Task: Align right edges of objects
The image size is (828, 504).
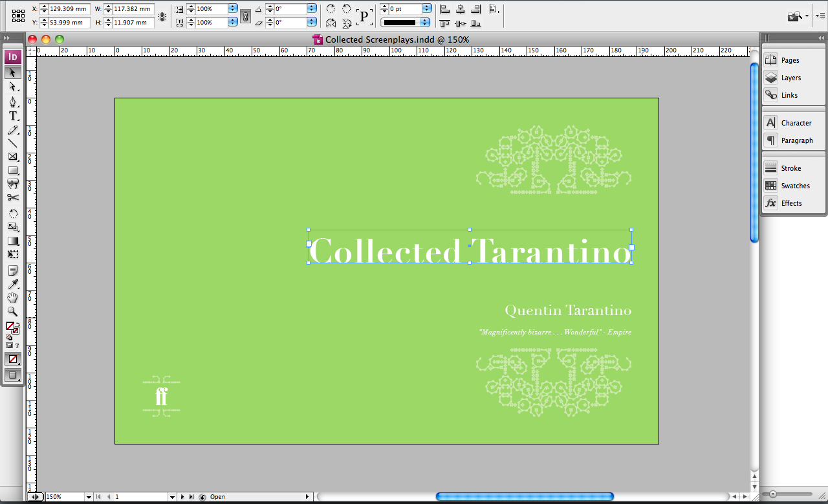Action: (476, 9)
